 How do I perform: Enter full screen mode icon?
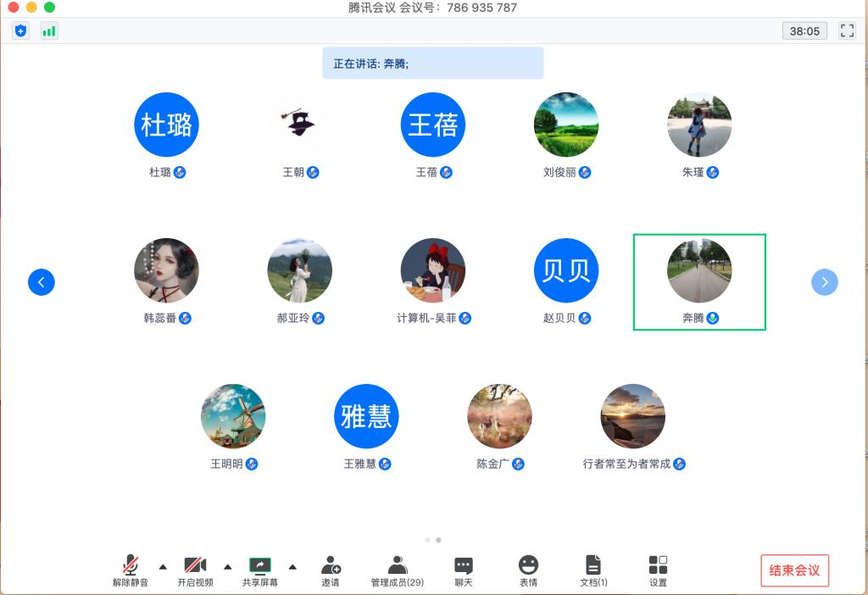(x=846, y=31)
